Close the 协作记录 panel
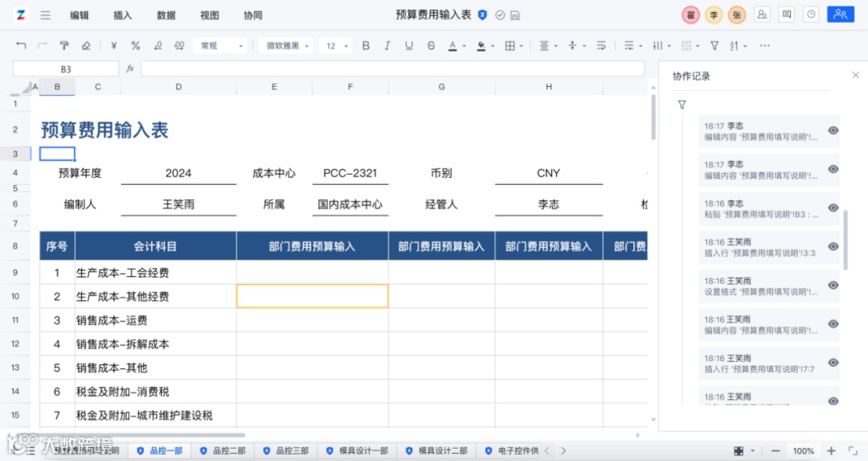868x461 pixels. (855, 76)
